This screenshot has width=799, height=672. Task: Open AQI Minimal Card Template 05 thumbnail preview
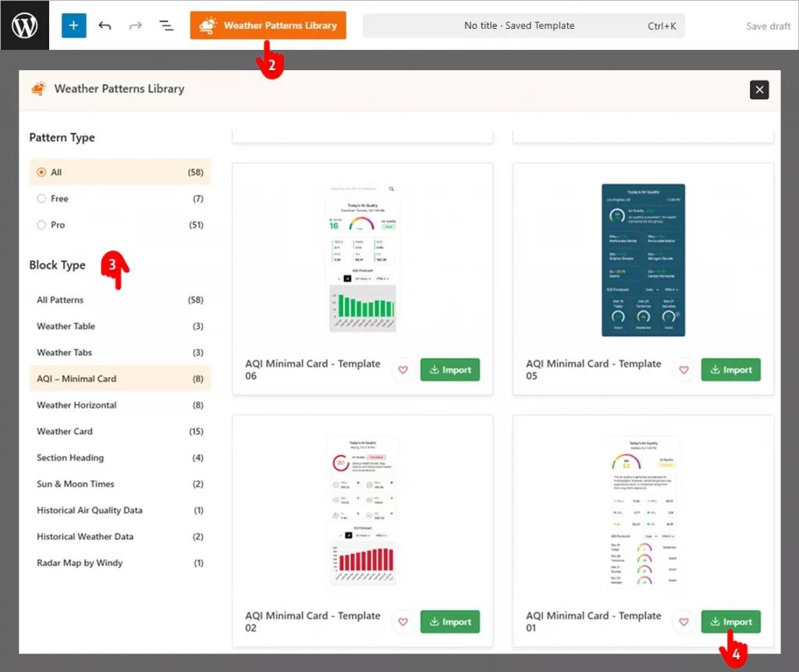(643, 260)
